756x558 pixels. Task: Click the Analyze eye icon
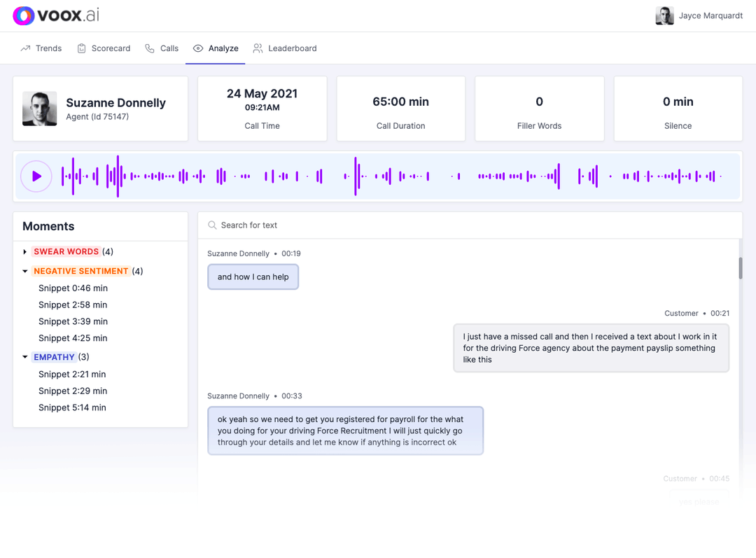[x=198, y=48]
